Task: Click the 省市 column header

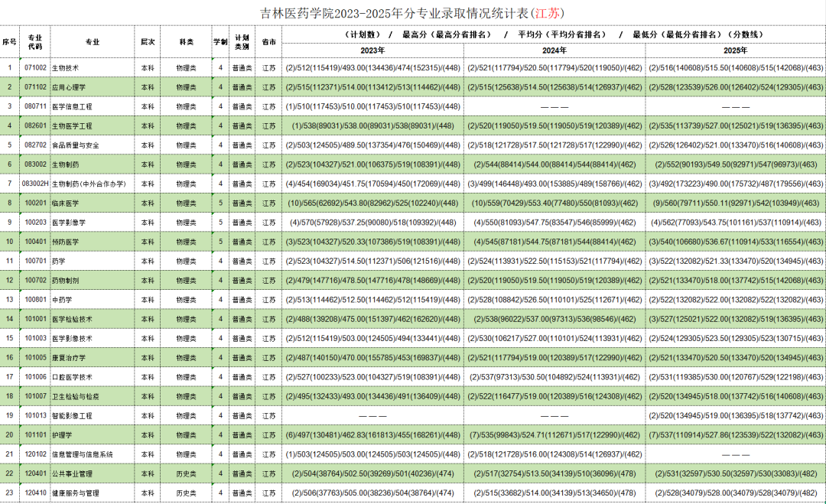Action: [268, 42]
